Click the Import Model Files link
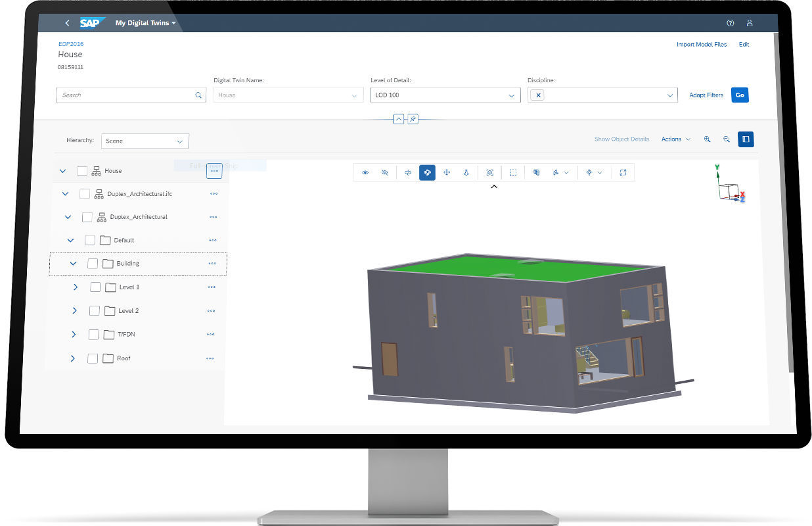 700,44
